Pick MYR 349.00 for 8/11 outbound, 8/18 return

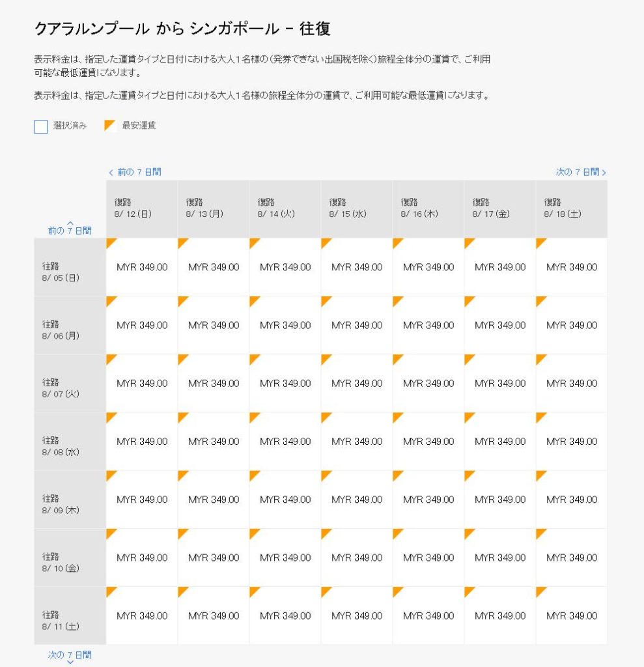pos(572,616)
